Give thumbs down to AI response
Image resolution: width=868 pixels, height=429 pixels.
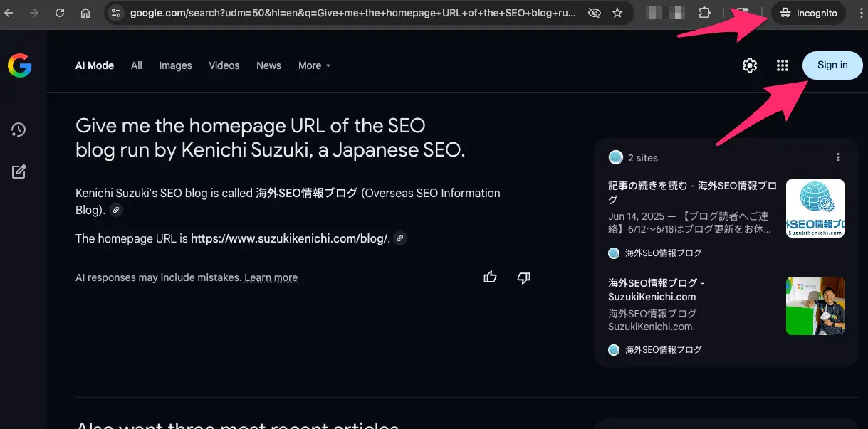pos(523,277)
